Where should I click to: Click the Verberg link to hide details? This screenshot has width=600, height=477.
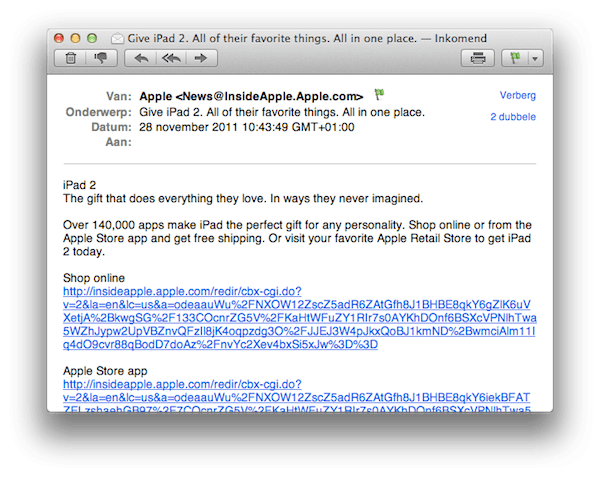tap(517, 95)
